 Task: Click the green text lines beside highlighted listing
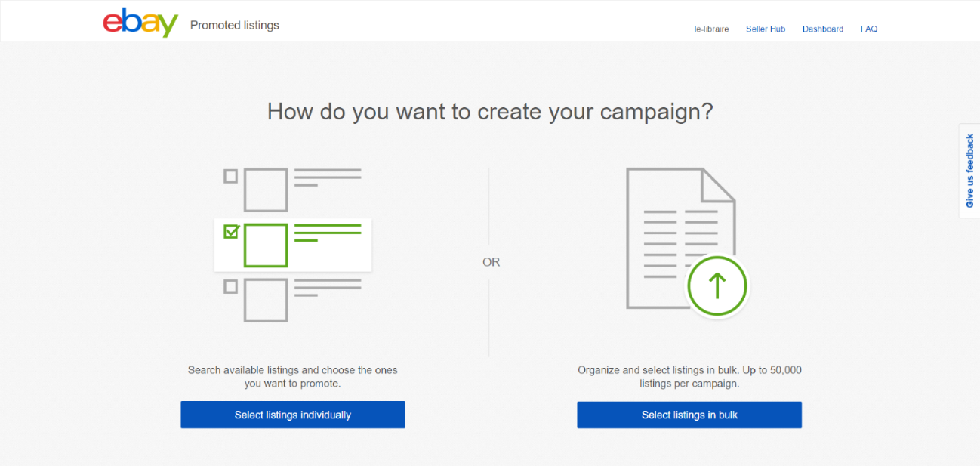(x=327, y=233)
